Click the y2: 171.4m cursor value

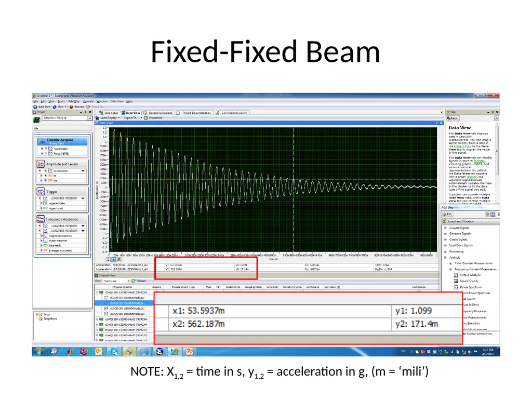coord(417,324)
